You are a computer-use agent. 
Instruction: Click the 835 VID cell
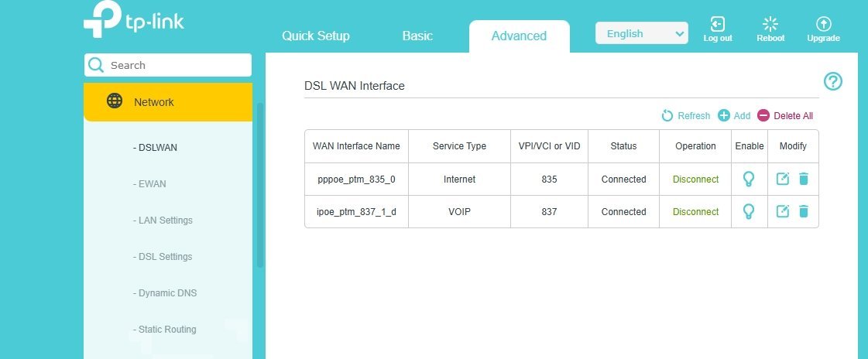(549, 179)
